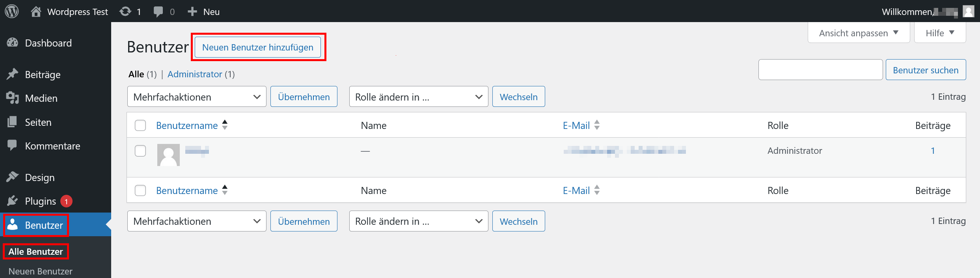Focus the user search input field
The height and width of the screenshot is (278, 980).
tap(820, 70)
